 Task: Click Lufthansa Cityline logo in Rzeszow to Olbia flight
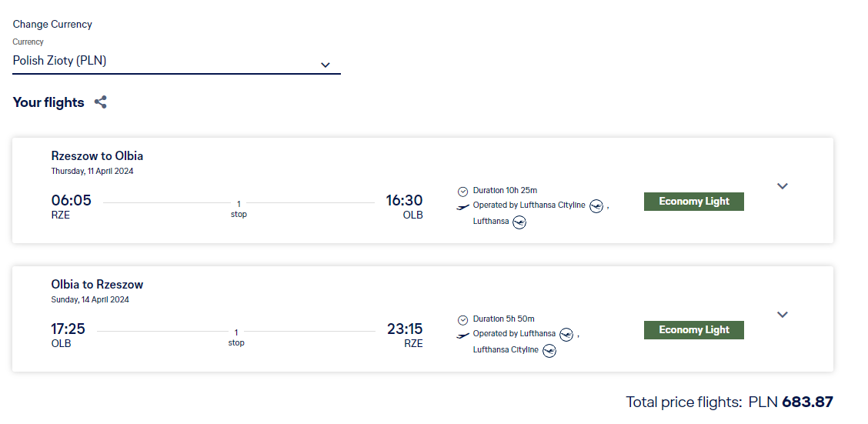596,205
